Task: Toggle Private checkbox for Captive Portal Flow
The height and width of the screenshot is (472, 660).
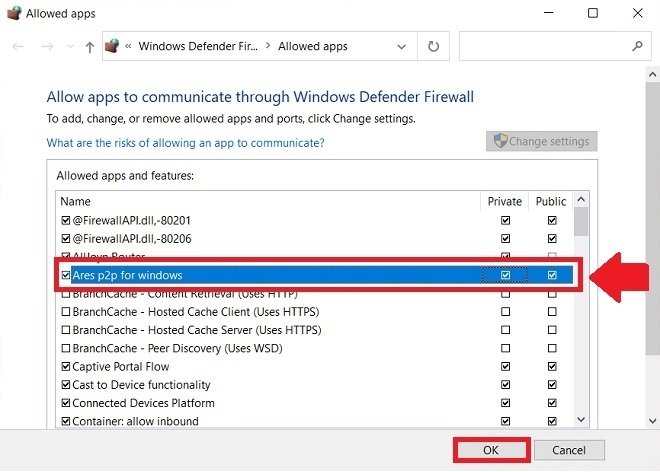Action: [505, 366]
